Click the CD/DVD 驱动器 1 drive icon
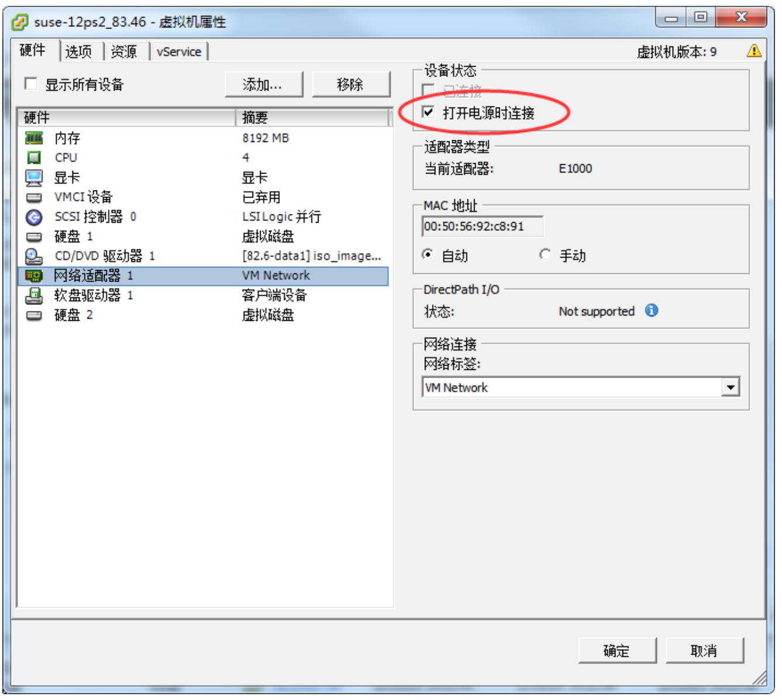The height and width of the screenshot is (700, 782). (x=35, y=256)
